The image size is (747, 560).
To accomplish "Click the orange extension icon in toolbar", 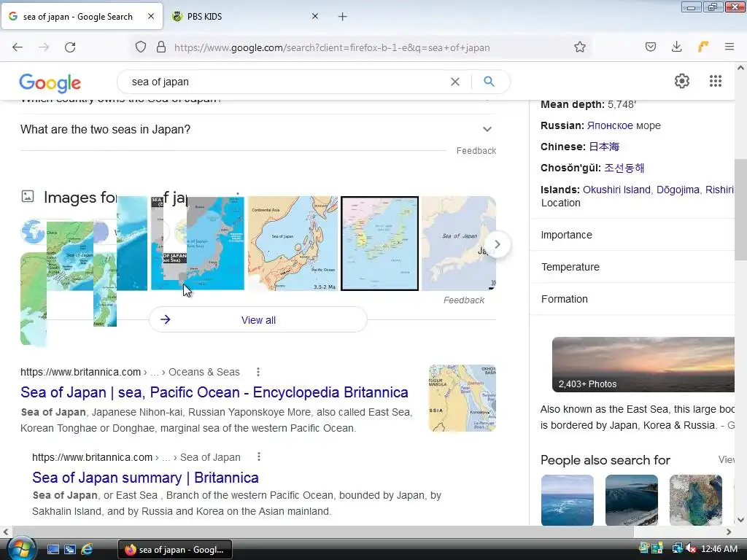I will tap(703, 47).
